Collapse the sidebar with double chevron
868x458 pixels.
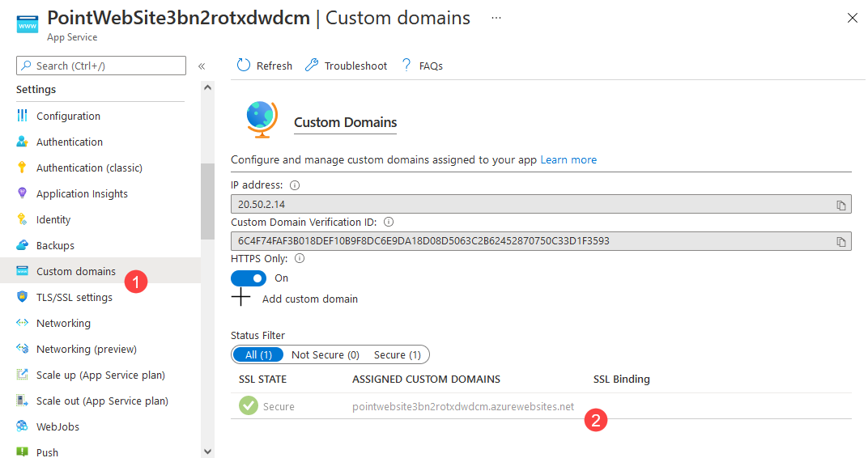click(x=202, y=66)
